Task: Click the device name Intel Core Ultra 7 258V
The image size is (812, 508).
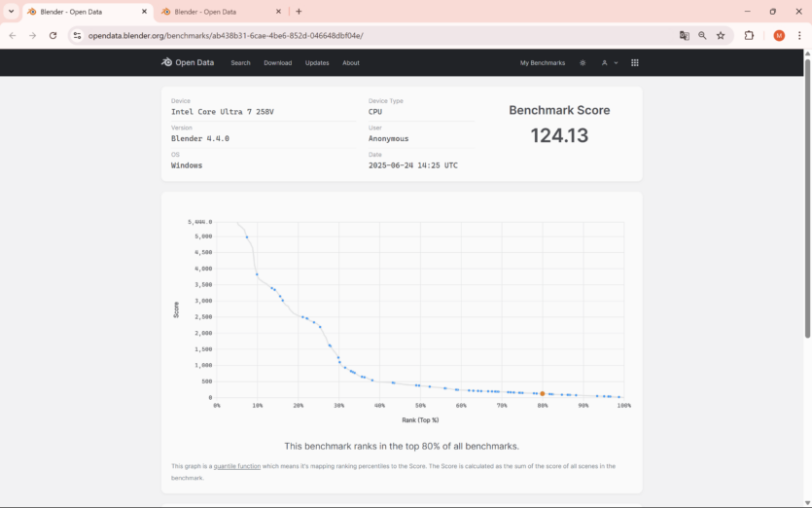Action: [222, 112]
